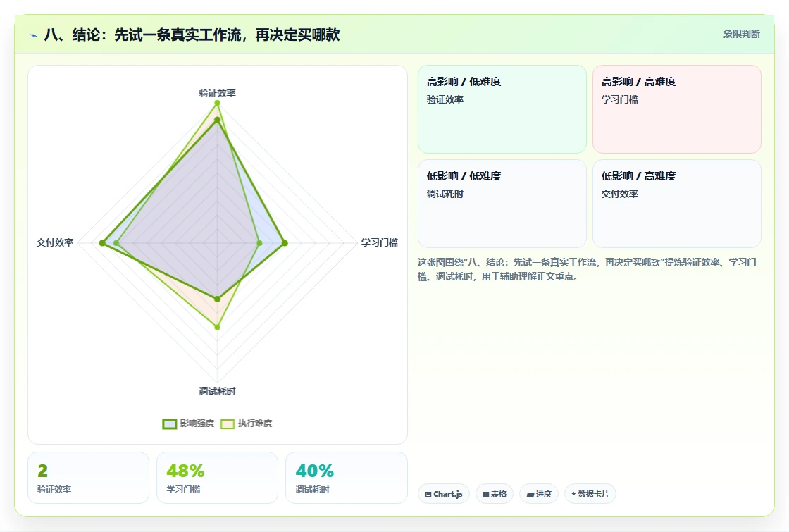Click the 表格 tag icon
The image size is (789, 532).
486,494
